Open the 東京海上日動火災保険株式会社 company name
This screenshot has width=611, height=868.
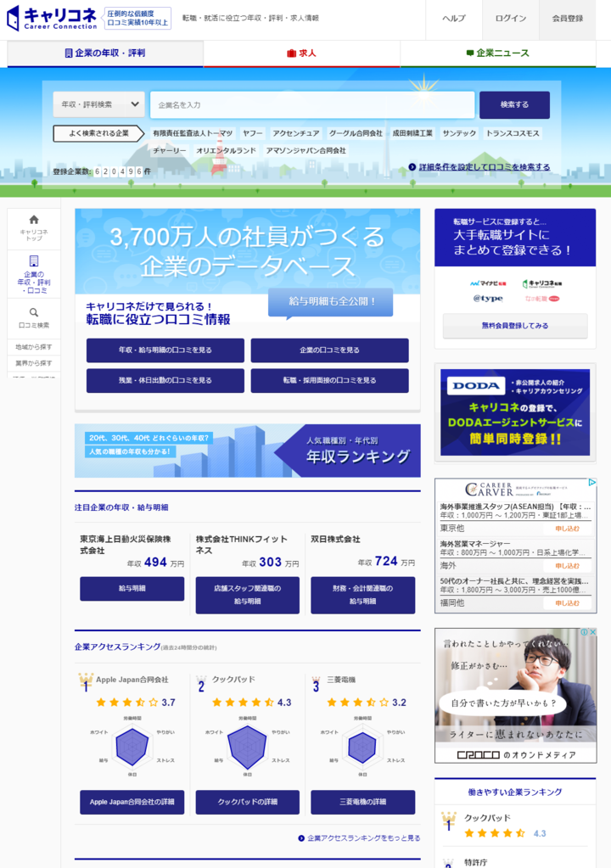126,545
